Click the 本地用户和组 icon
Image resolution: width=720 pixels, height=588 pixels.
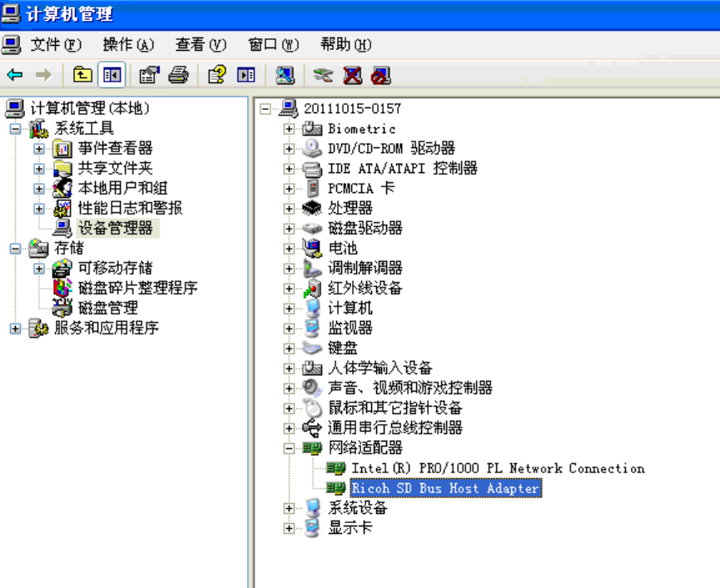(x=62, y=189)
